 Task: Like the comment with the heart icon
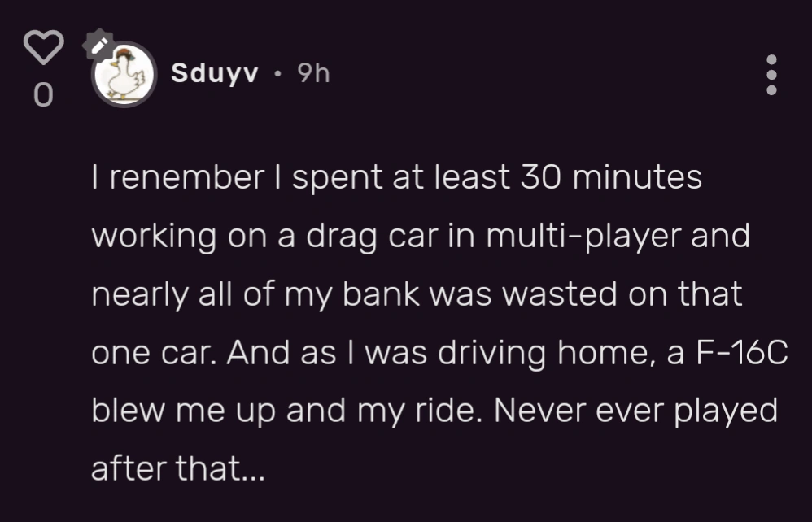[x=43, y=49]
